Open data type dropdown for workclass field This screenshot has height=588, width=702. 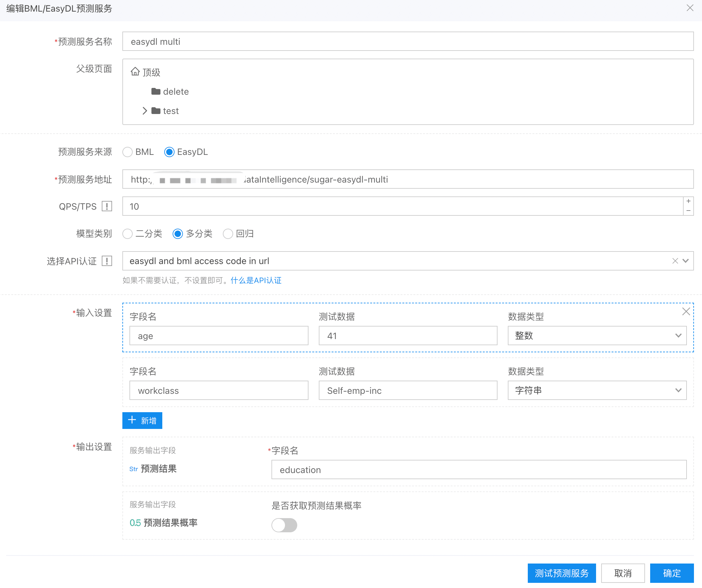click(597, 390)
